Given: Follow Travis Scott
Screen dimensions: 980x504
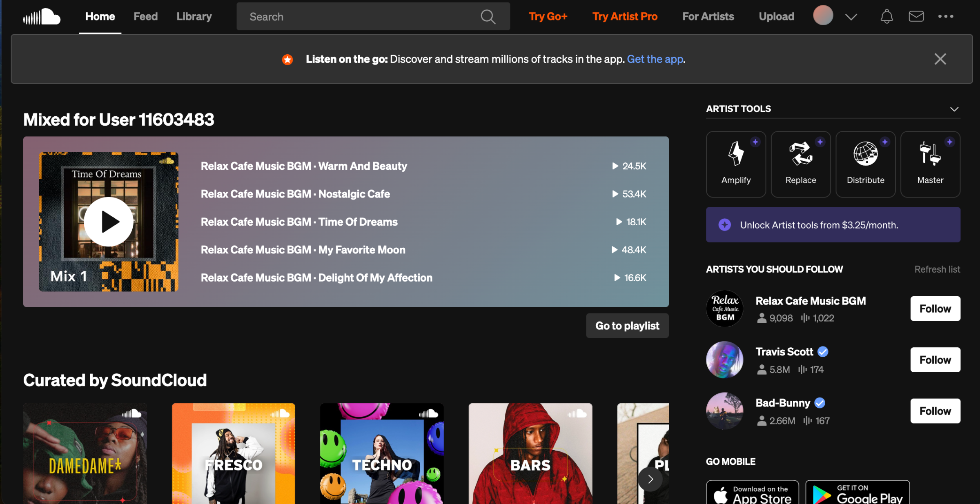Looking at the screenshot, I should [935, 360].
